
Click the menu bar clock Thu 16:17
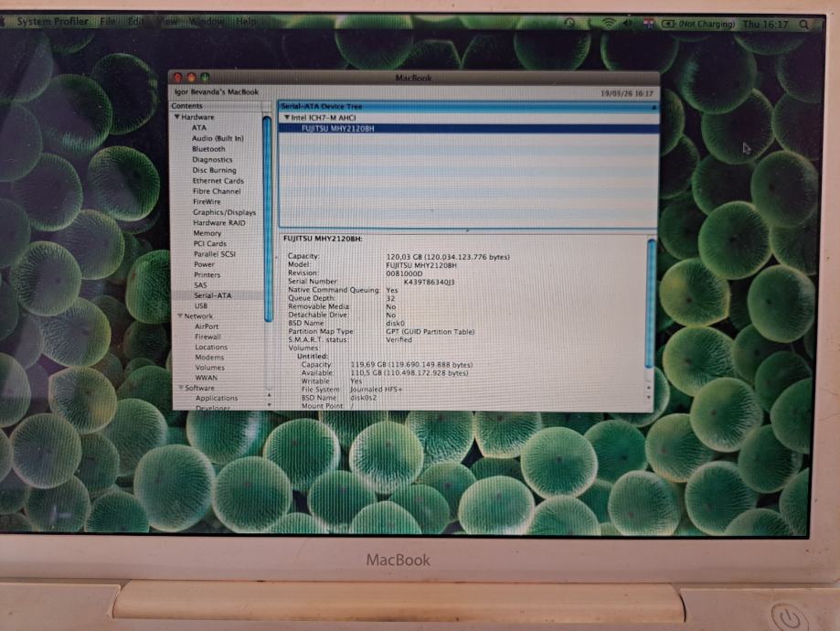click(x=766, y=24)
